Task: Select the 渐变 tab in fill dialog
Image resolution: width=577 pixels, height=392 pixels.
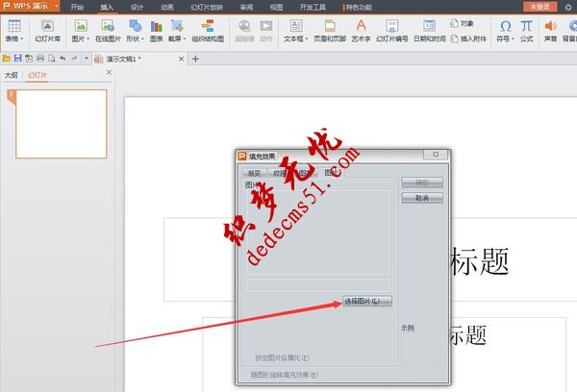Action: coord(254,173)
